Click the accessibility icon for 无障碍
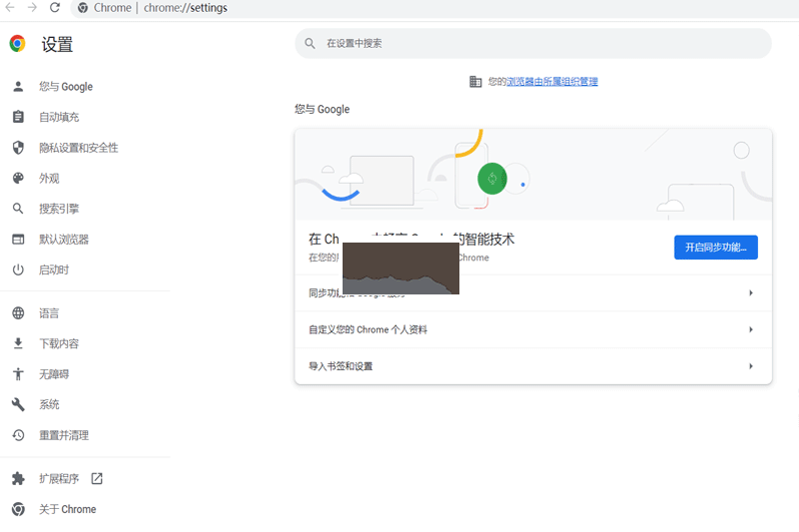 (x=18, y=374)
